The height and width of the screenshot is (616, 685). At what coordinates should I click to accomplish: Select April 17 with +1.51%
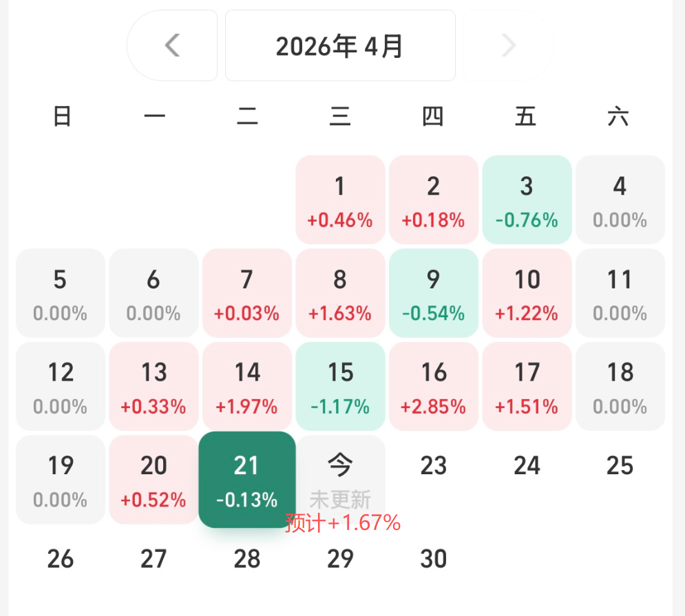point(527,386)
